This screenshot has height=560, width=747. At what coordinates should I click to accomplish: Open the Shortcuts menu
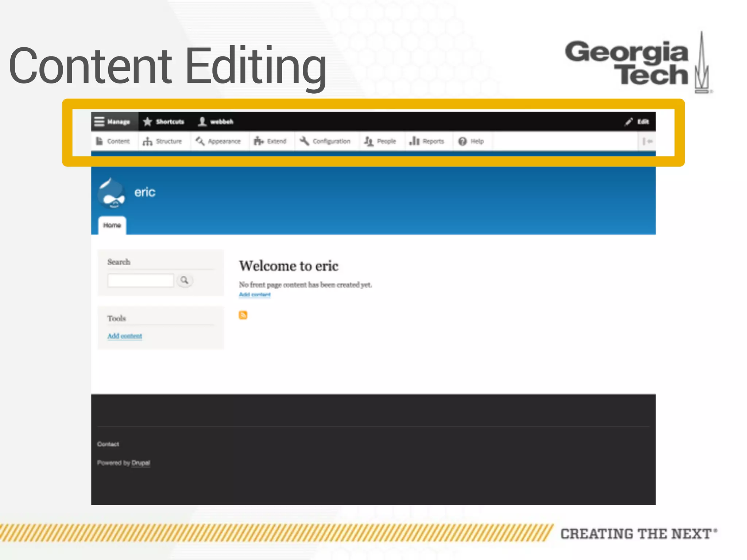(163, 121)
